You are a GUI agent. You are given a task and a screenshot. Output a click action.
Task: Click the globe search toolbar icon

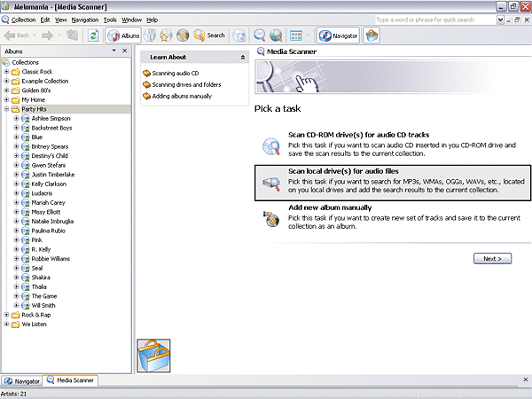coord(276,35)
